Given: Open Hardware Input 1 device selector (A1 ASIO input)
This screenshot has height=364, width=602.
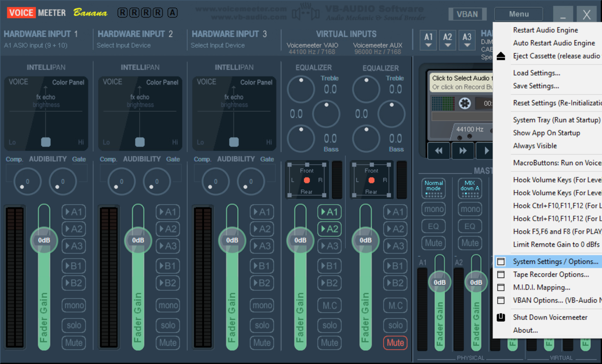Looking at the screenshot, I should 36,45.
